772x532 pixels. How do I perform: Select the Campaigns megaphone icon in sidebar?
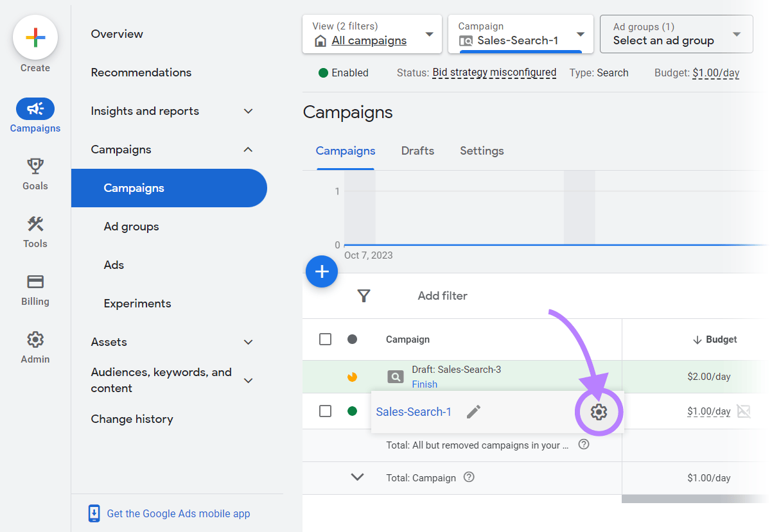[35, 108]
